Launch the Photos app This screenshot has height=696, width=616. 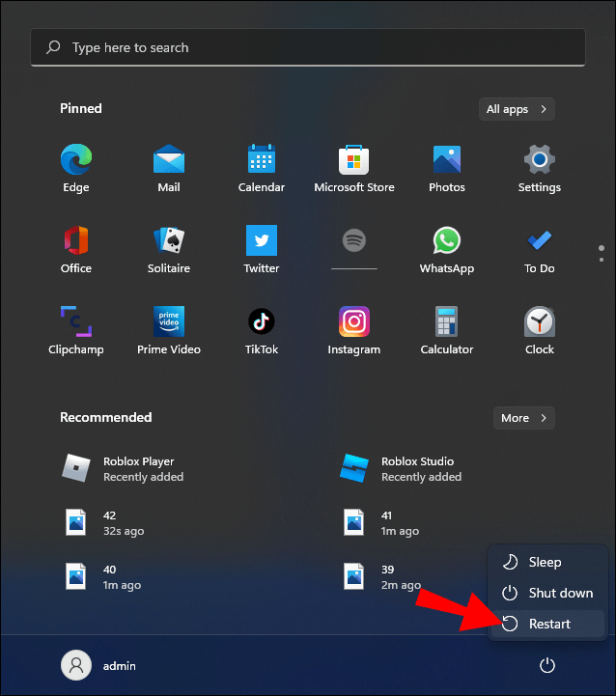coord(447,168)
